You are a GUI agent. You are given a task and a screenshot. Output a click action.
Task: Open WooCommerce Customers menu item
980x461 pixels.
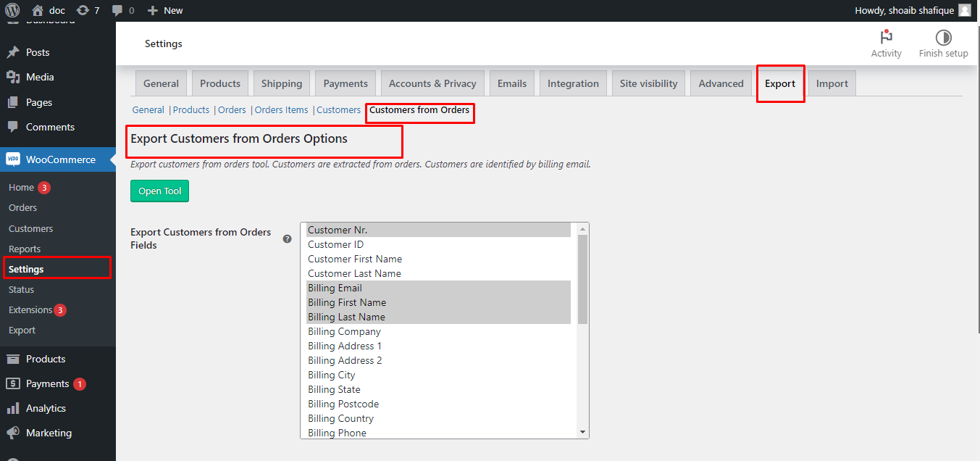[x=30, y=228]
